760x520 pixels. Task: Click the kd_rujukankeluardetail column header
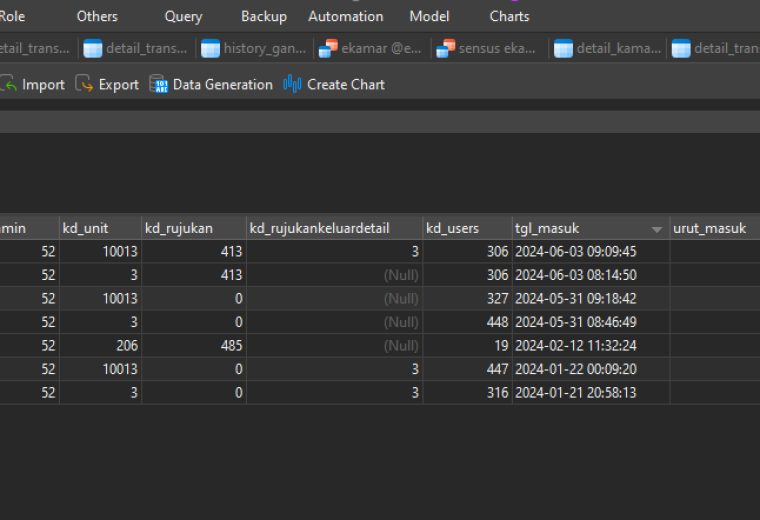(334, 228)
